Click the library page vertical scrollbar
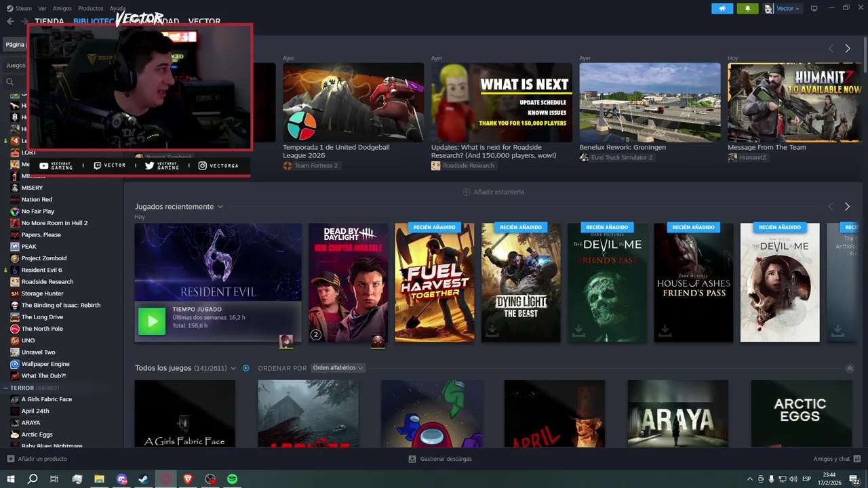The image size is (868, 488). (865, 54)
